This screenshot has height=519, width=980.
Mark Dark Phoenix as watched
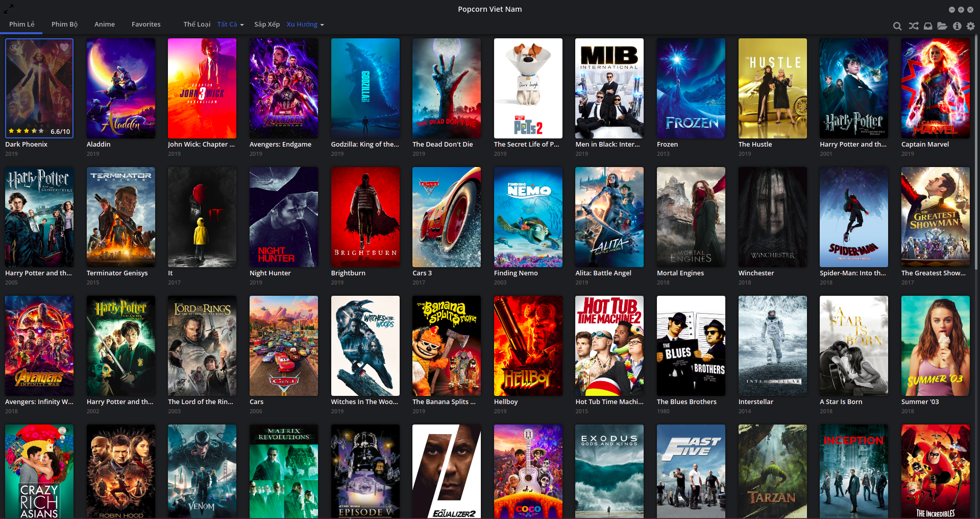pyautogui.click(x=13, y=47)
